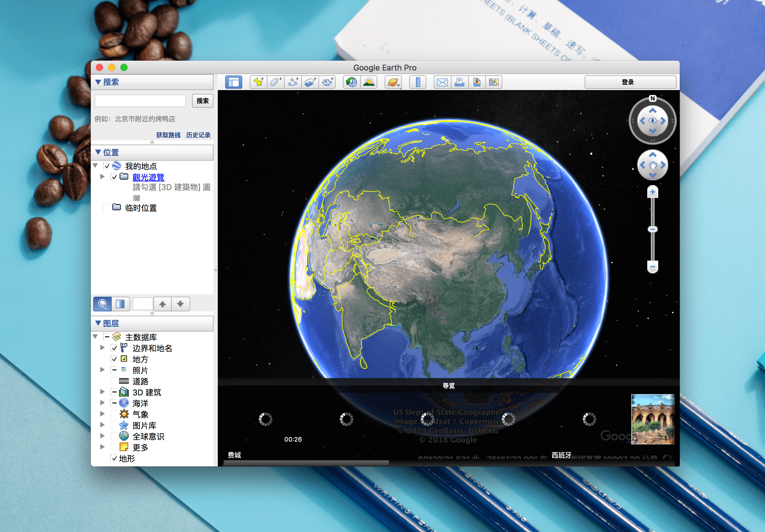Select the 费城 tour stop label

tap(234, 455)
